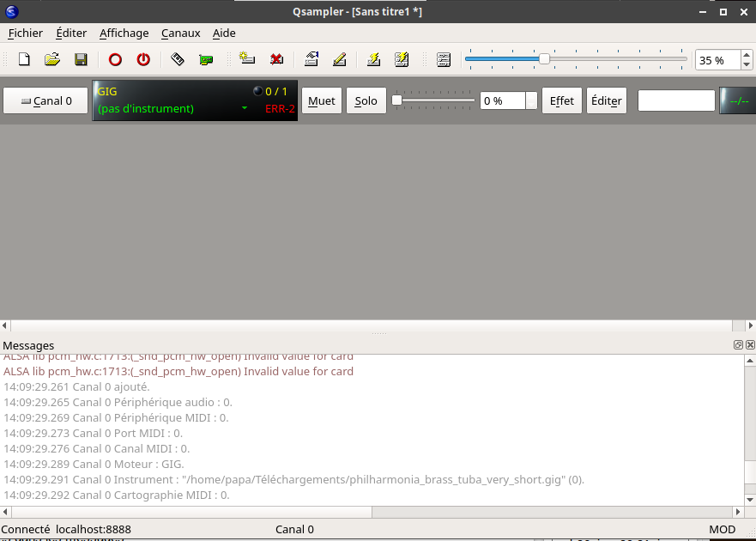Screen dimensions: 756x541
Task: Click the Éditer button on the channel strip
Action: [607, 100]
